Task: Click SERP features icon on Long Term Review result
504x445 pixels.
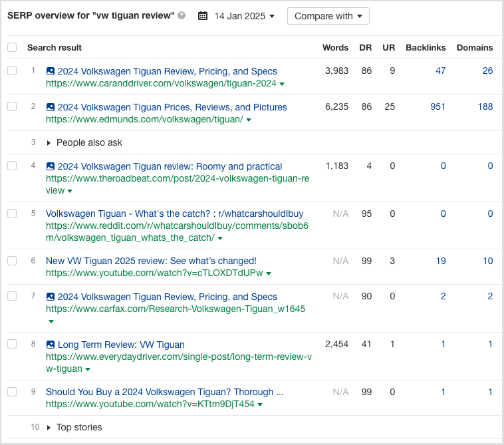Action: point(51,345)
